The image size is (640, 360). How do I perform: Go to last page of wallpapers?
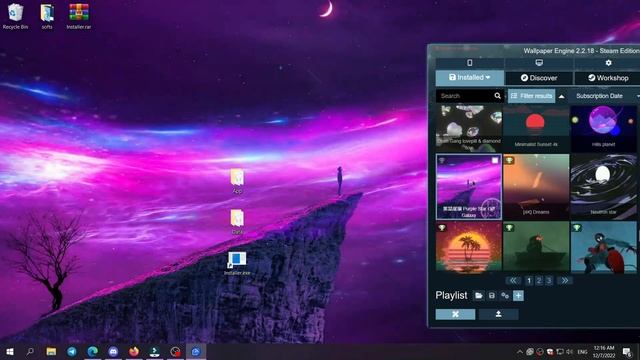565,280
